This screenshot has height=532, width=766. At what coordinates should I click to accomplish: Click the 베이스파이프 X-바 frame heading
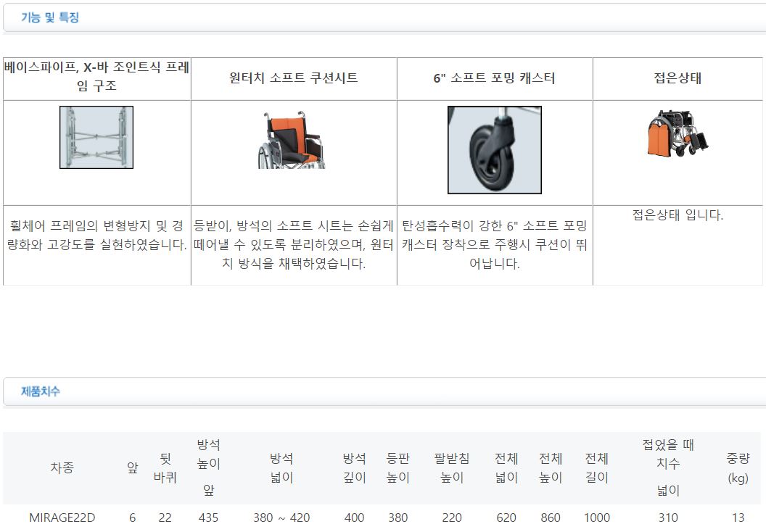point(96,77)
